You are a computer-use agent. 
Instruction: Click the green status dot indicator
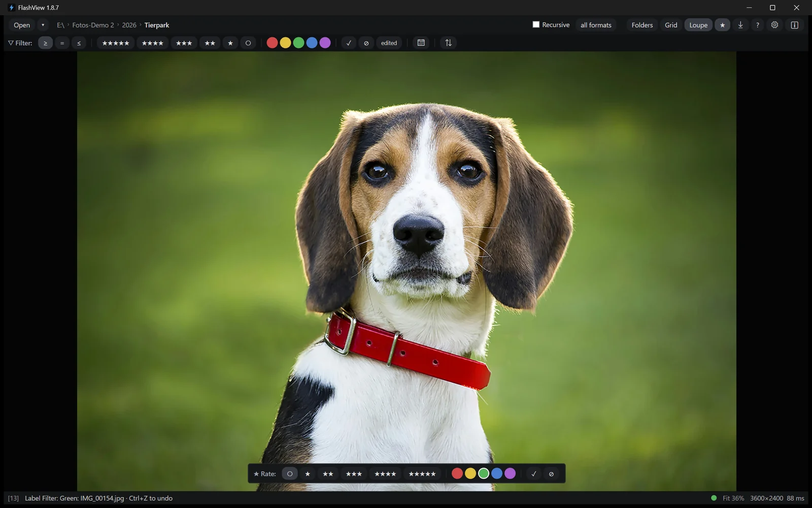click(x=714, y=498)
